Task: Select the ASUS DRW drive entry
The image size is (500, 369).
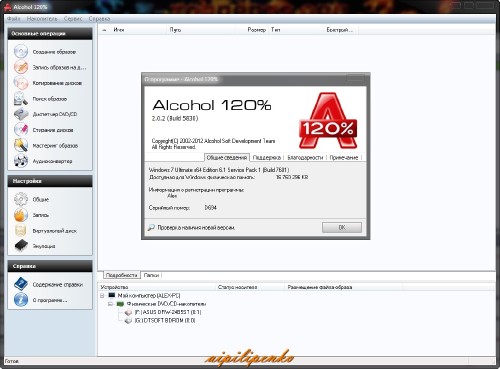Action: click(168, 312)
